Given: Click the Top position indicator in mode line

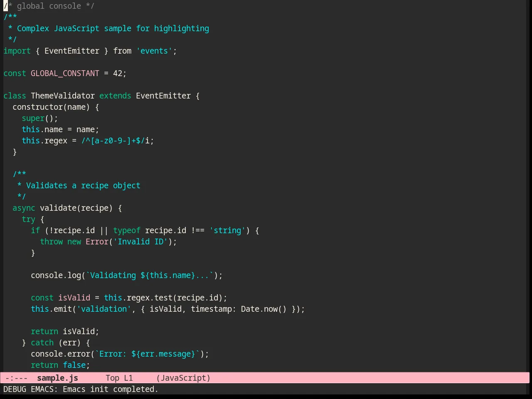Looking at the screenshot, I should click(112, 378).
